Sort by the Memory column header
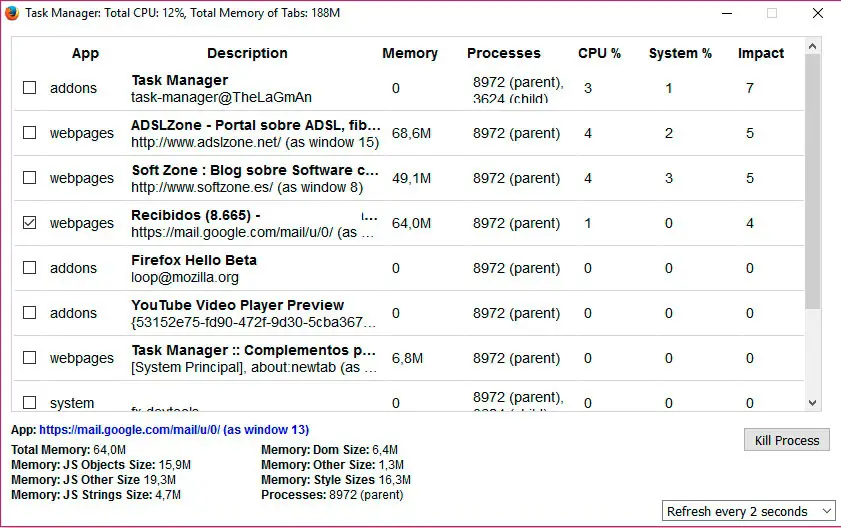Viewport: 841px width, 528px height. pos(410,53)
